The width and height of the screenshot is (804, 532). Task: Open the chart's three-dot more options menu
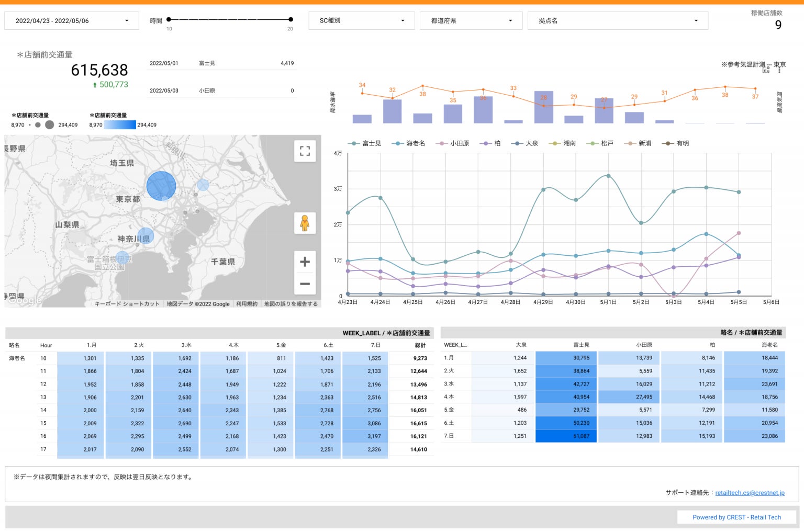(x=779, y=70)
